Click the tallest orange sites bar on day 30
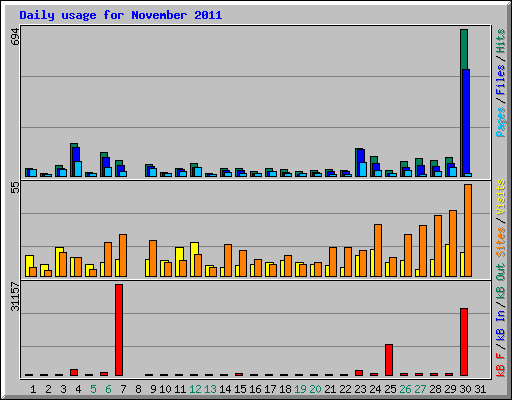The width and height of the screenshot is (512, 400). 468,230
